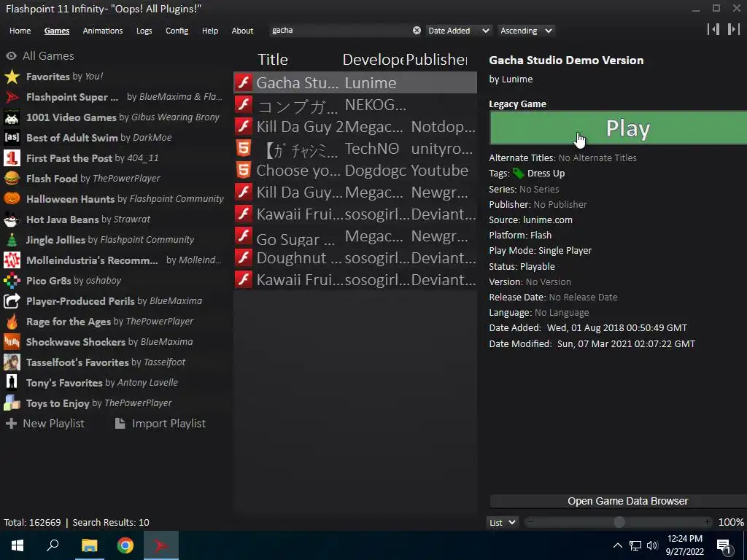Open the Ascending order dropdown

(x=527, y=31)
